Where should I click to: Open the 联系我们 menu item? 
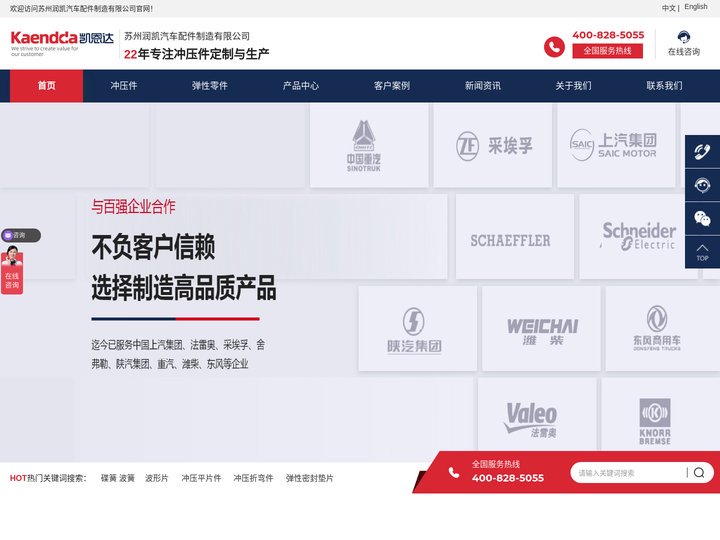click(x=664, y=86)
